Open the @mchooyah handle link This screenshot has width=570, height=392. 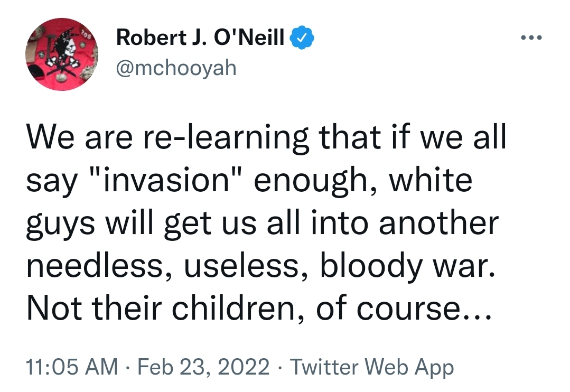click(176, 67)
